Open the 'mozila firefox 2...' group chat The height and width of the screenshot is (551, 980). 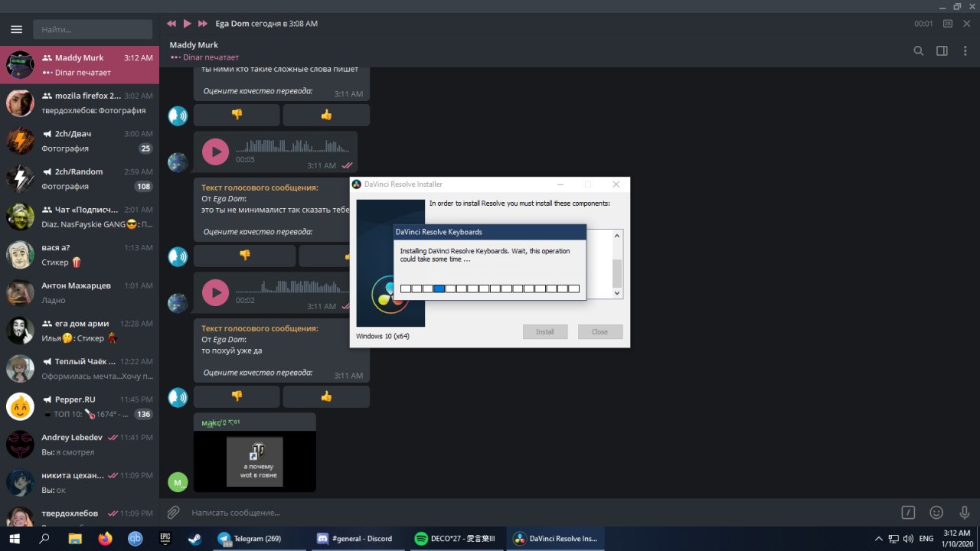tap(80, 103)
